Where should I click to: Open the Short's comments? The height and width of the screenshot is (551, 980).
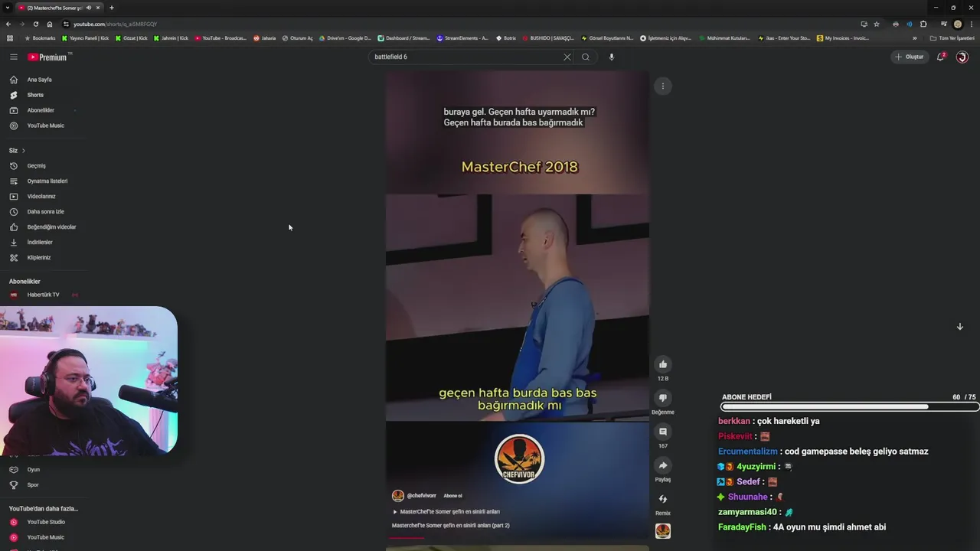663,432
